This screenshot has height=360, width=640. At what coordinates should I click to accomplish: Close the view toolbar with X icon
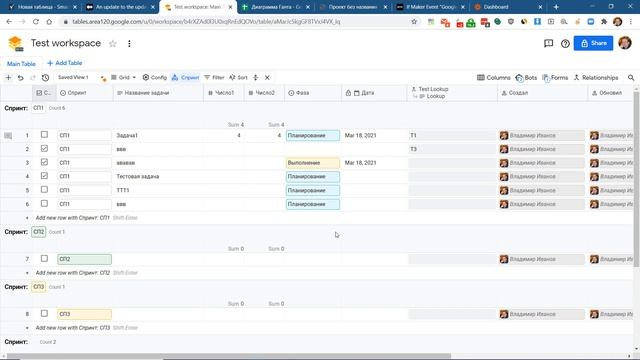tap(267, 78)
